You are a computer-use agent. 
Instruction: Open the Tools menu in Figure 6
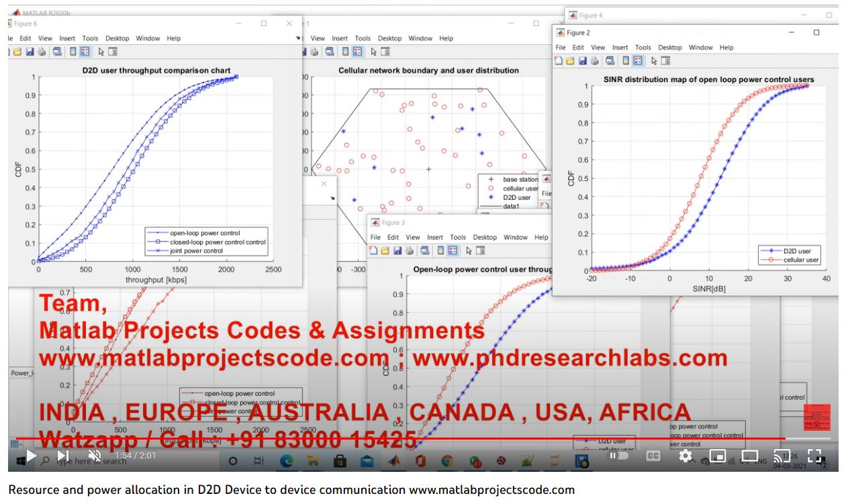click(x=90, y=38)
